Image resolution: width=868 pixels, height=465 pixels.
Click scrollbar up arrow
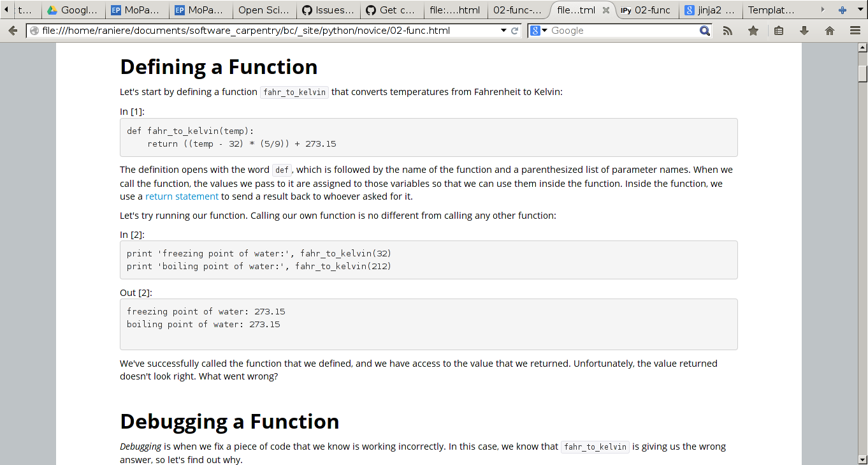(863, 47)
